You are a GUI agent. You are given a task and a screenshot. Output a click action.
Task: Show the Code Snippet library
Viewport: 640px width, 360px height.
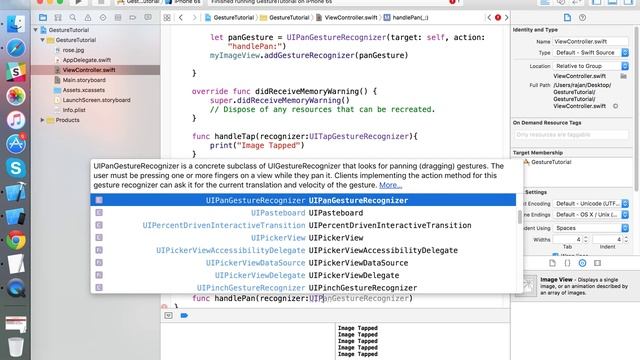point(567,263)
